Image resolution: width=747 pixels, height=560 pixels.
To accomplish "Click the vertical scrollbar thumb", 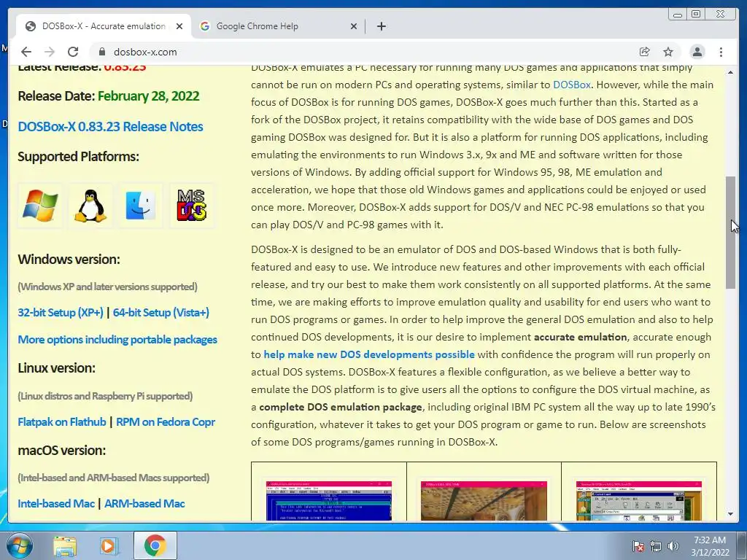I will [x=730, y=233].
